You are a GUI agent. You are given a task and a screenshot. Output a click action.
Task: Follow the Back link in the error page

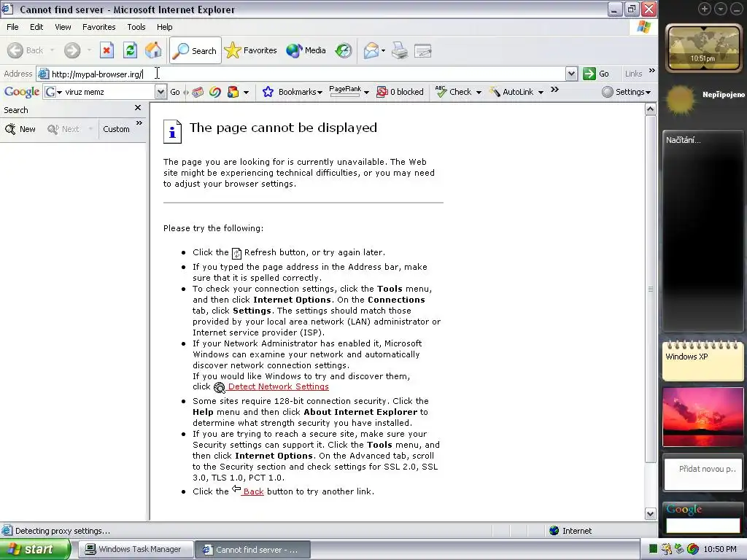[x=253, y=491]
